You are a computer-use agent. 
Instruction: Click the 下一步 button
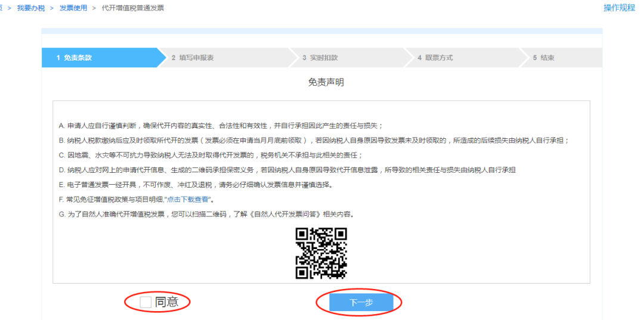(x=361, y=303)
